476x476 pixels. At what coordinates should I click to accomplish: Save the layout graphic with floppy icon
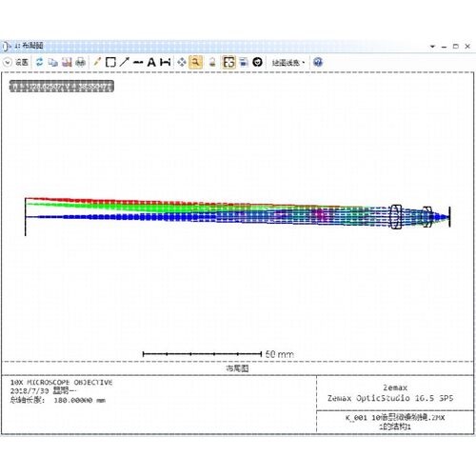click(x=67, y=62)
